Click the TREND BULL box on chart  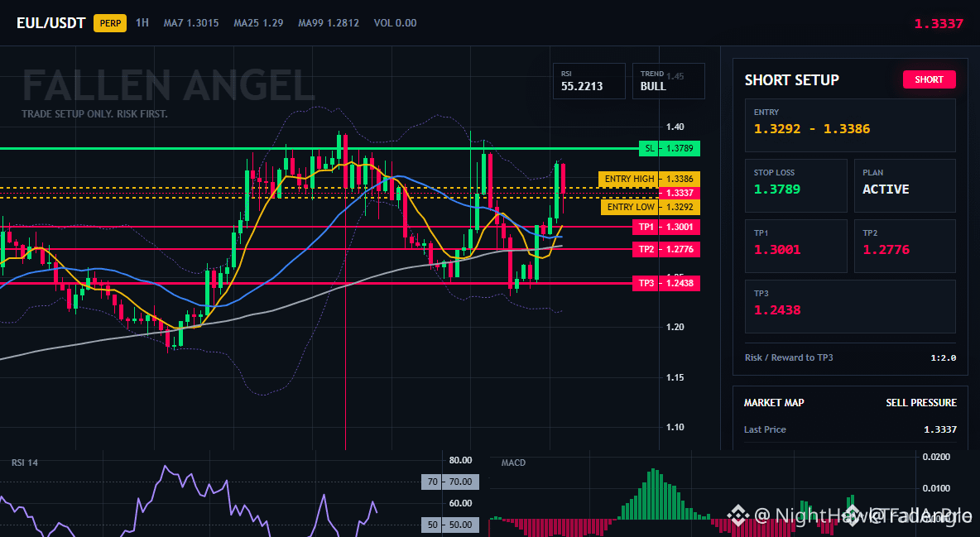668,80
